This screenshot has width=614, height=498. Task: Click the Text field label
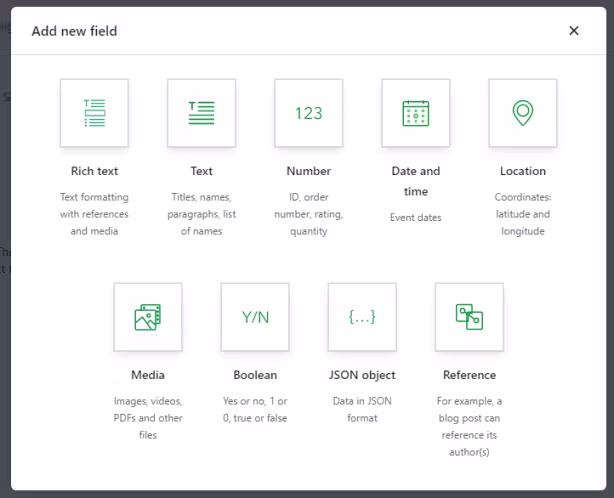tap(202, 171)
